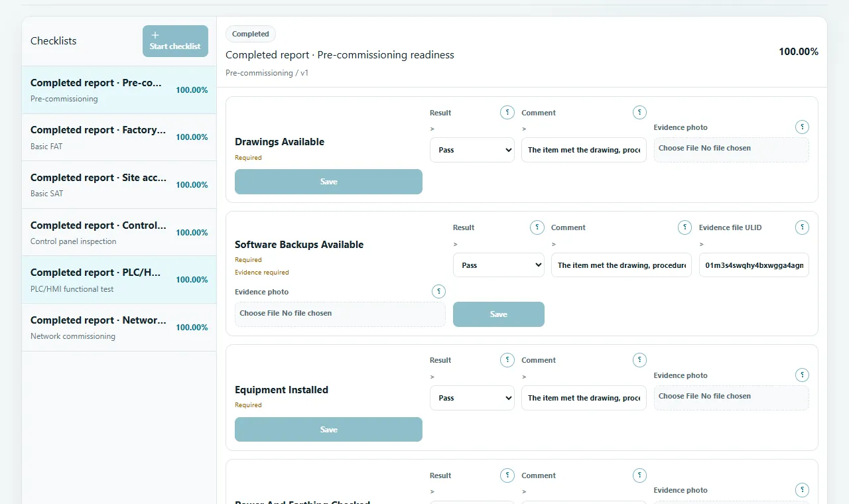The height and width of the screenshot is (504, 849).
Task: Select the Control panel inspection report
Action: pos(119,233)
